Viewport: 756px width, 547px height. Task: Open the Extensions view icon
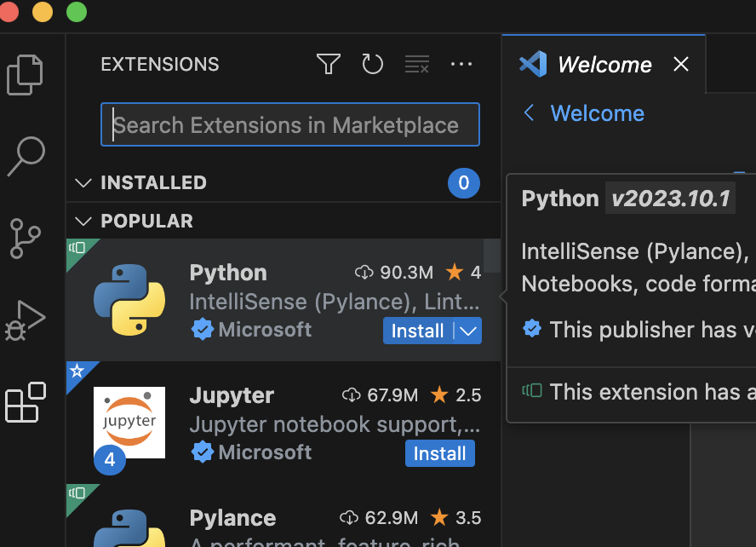click(x=26, y=402)
